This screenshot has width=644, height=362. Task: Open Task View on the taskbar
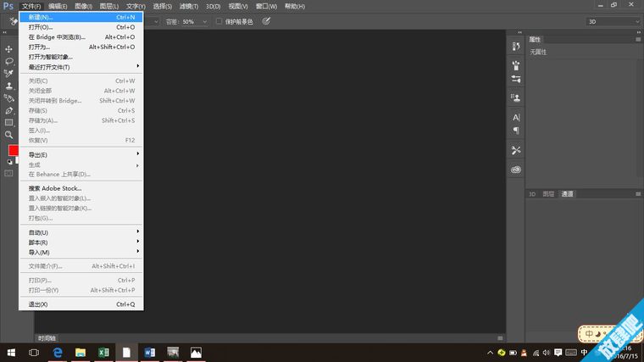34,353
